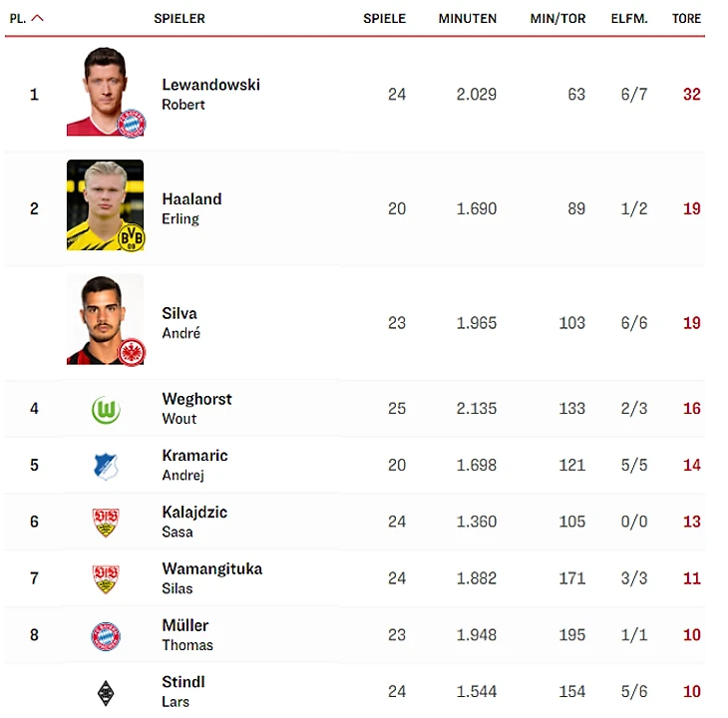
Task: Open Weghorst Wout player link
Action: pos(196,408)
